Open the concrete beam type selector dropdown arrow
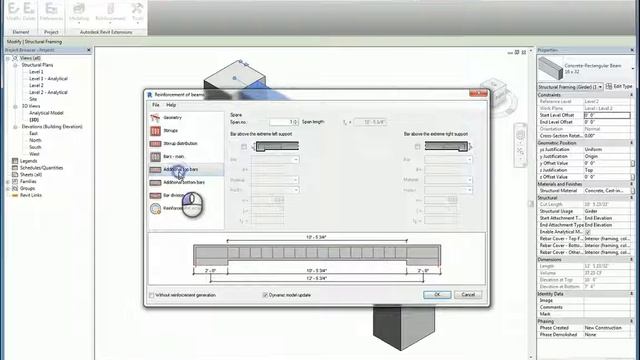This screenshot has width=640, height=360. point(633,69)
